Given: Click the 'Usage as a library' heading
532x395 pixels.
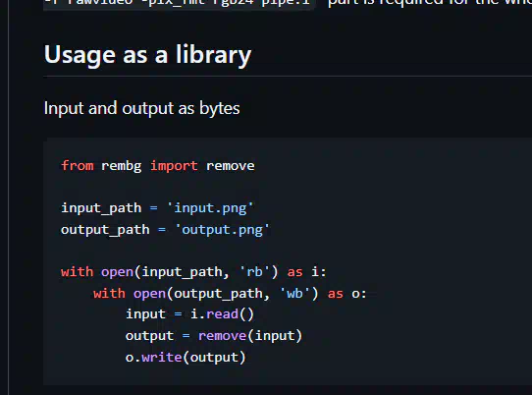Looking at the screenshot, I should click(147, 55).
